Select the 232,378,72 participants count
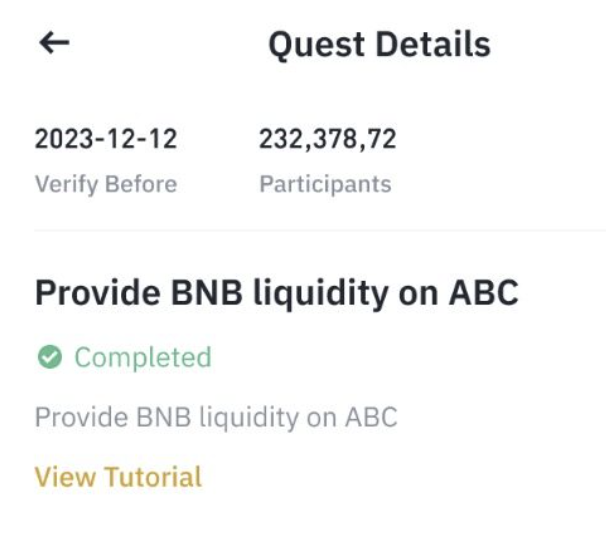 pyautogui.click(x=327, y=139)
